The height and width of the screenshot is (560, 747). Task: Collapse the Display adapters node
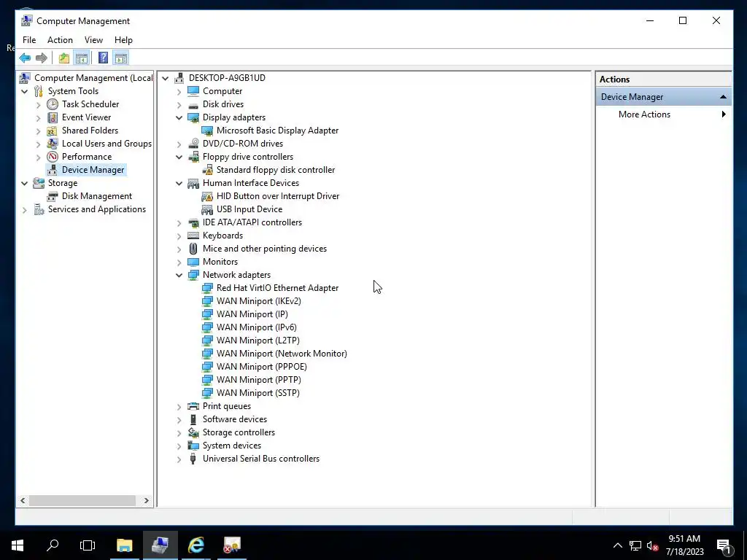(179, 117)
